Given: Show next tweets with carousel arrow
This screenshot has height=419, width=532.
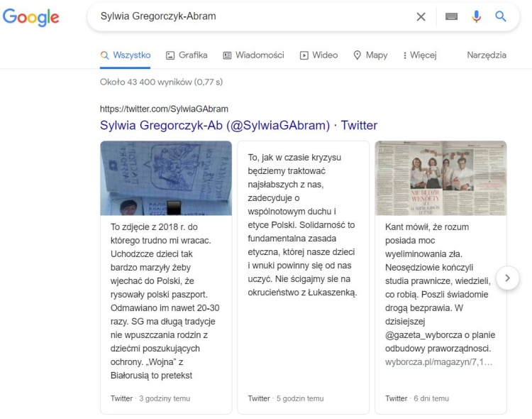Looking at the screenshot, I should (508, 278).
